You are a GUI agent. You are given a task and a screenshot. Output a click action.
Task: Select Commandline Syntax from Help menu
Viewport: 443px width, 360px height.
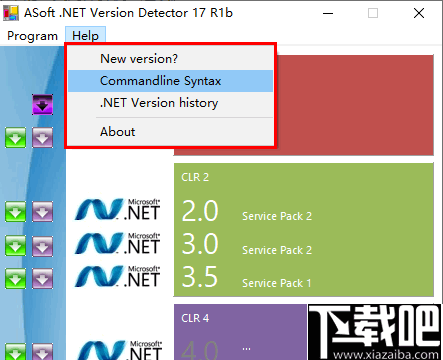(170, 81)
